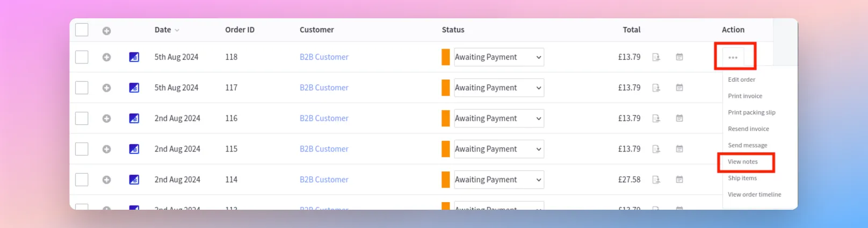The width and height of the screenshot is (868, 228).
Task: Choose View order timeline from menu
Action: [x=754, y=195]
